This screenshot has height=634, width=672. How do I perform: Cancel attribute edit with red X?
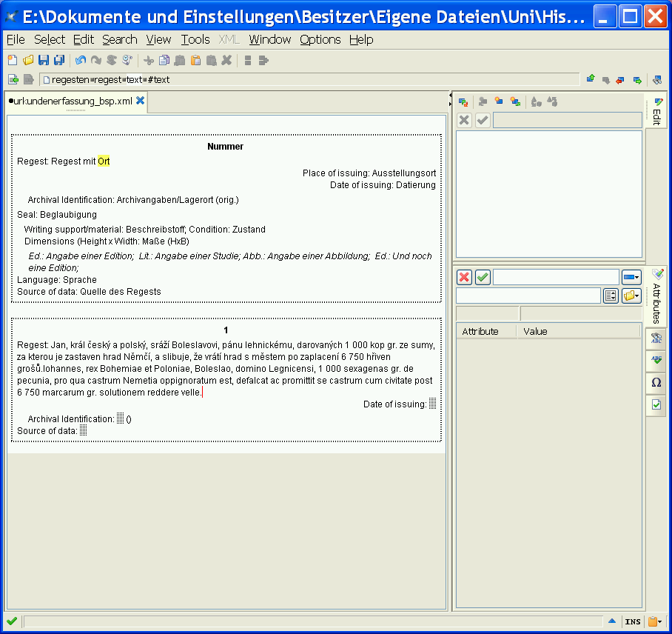[464, 277]
